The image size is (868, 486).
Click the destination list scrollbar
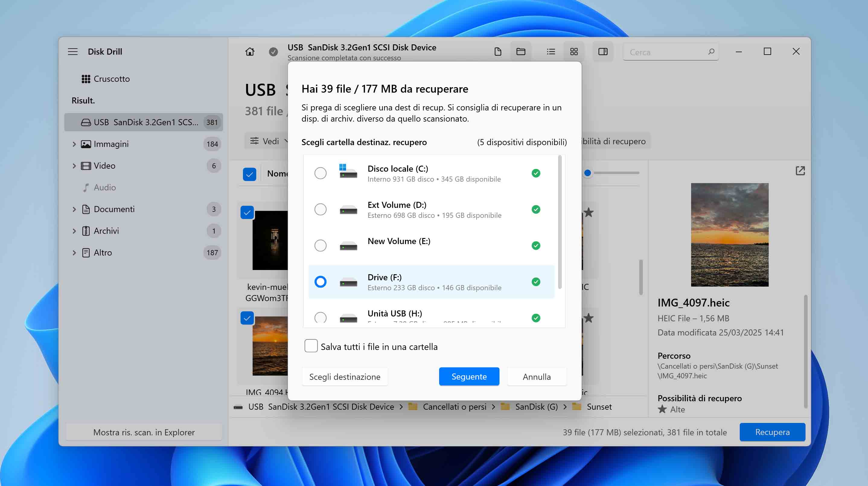coord(560,222)
